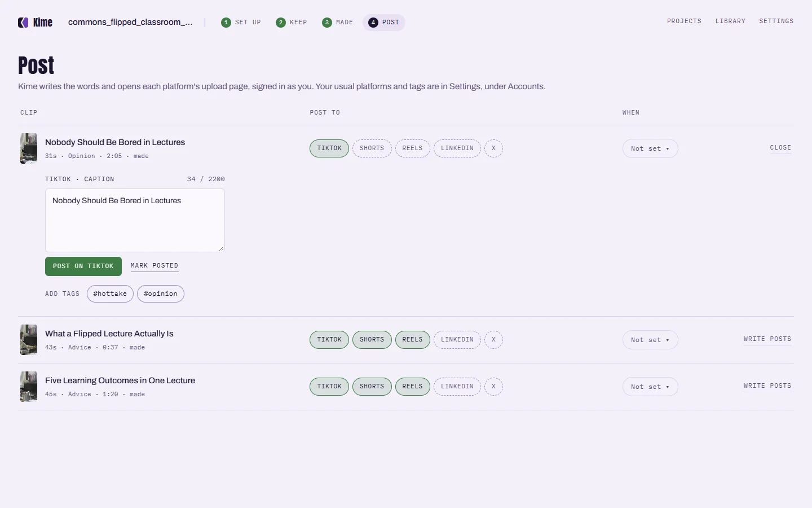Open the Projects menu
The image size is (812, 508).
pos(684,21)
